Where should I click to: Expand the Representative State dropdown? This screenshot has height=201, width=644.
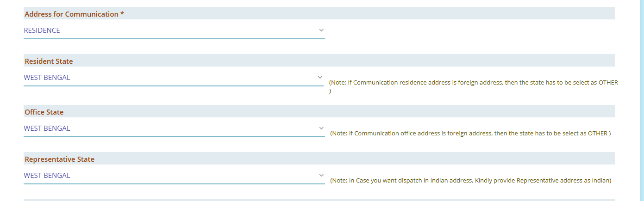pos(174,176)
